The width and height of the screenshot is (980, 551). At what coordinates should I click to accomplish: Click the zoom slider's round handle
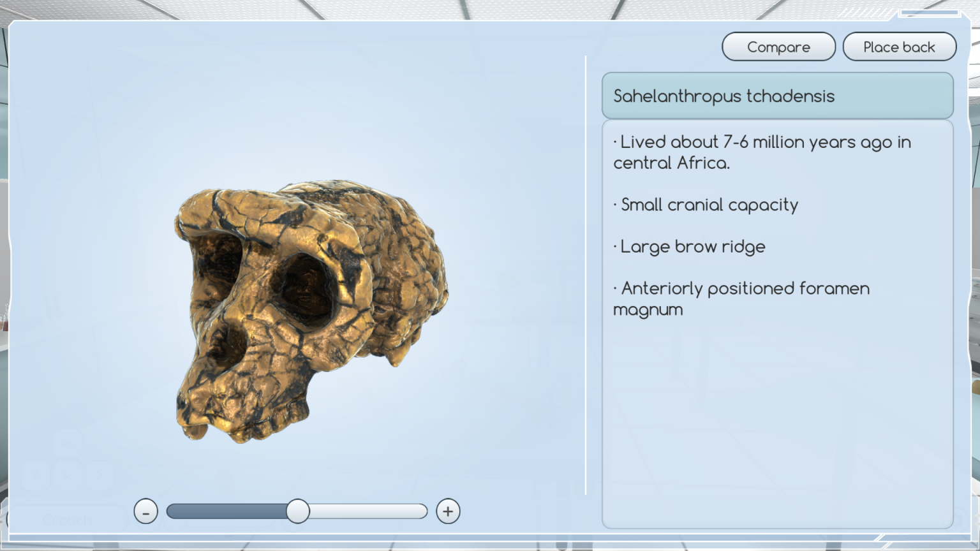[x=297, y=511]
